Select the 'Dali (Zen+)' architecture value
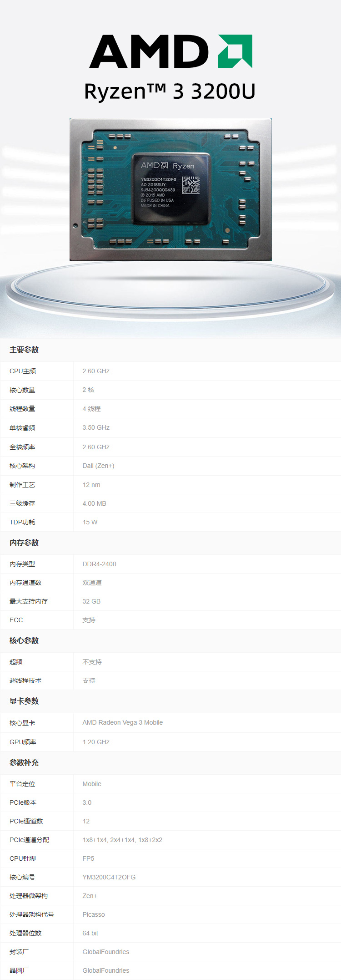Viewport: 341px width, 980px height. click(x=98, y=466)
